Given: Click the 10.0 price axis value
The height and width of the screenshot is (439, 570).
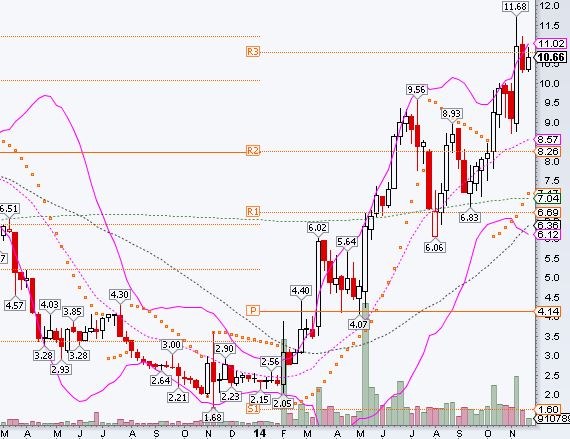Looking at the screenshot, I should 549,84.
